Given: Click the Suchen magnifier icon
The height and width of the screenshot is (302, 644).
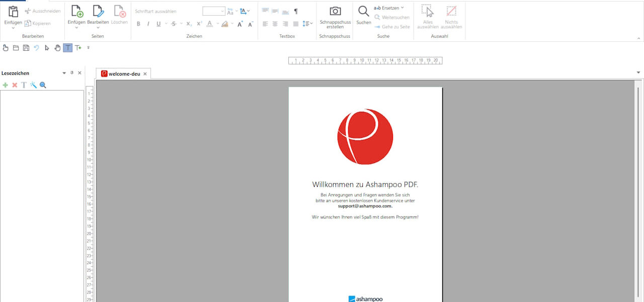Looking at the screenshot, I should (x=363, y=11).
